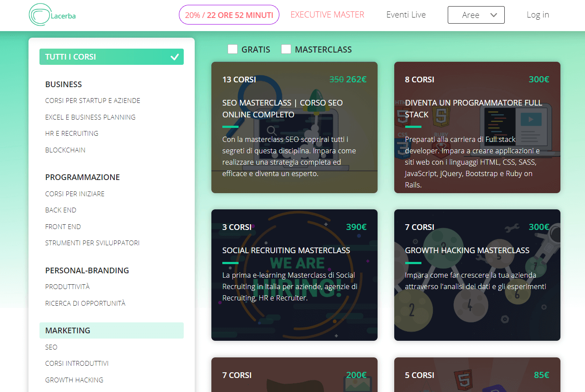Open Corsi per Startup e Aziende

pyautogui.click(x=93, y=101)
